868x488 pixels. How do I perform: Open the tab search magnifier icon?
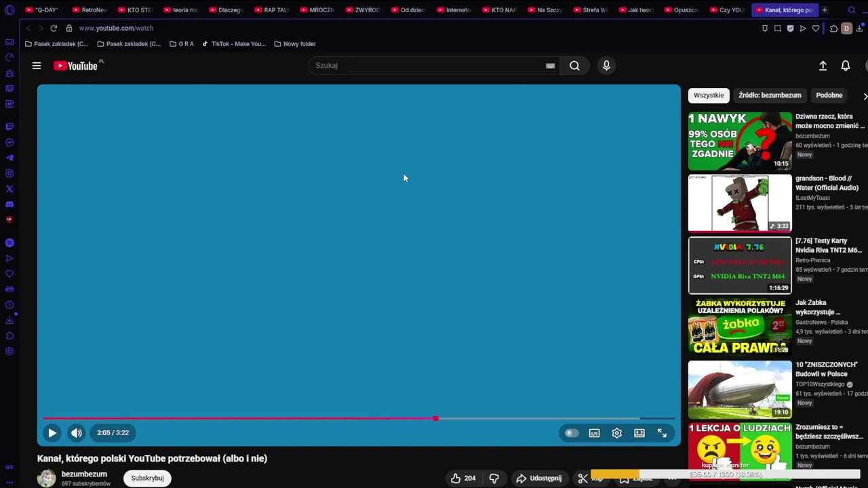coord(852,10)
